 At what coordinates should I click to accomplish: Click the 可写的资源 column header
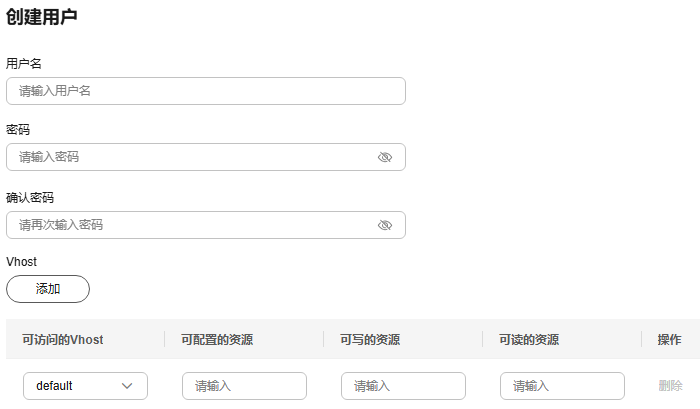(x=370, y=340)
